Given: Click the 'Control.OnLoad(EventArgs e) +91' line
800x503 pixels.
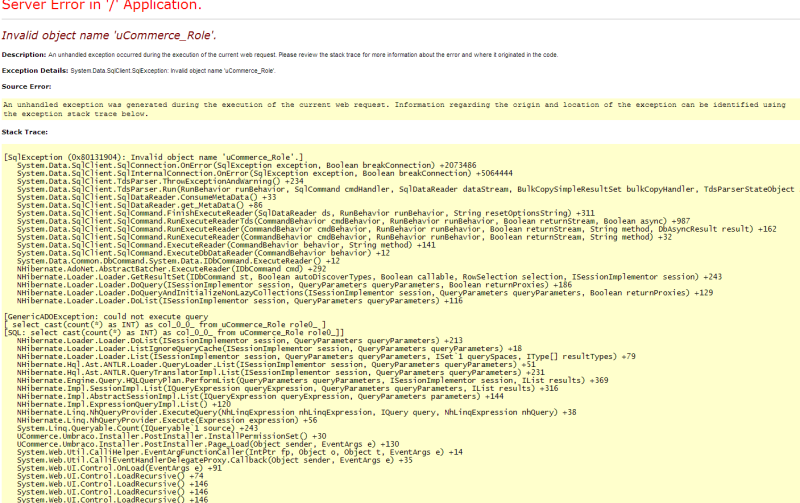Looking at the screenshot, I should click(119, 468).
